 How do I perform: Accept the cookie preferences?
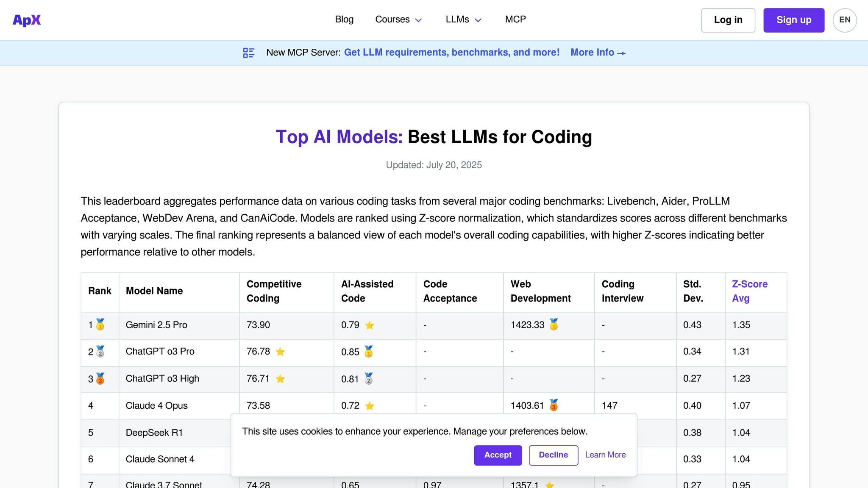coord(498,455)
